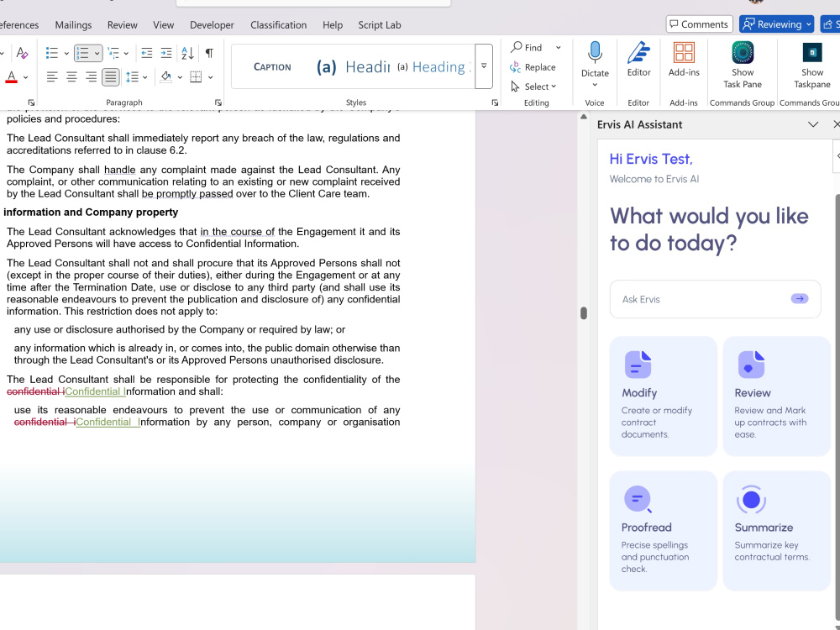
Task: Open Bullets dropdown arrow
Action: (x=66, y=54)
